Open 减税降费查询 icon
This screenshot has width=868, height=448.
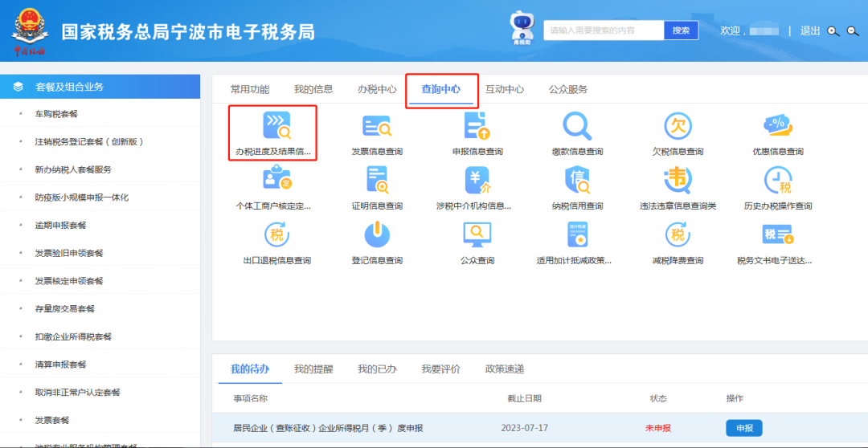pos(678,234)
